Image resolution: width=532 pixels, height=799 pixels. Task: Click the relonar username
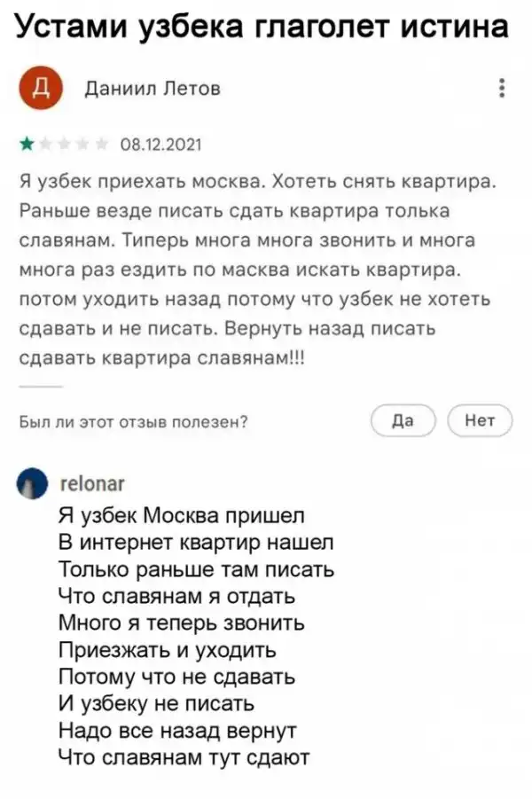coord(91,484)
